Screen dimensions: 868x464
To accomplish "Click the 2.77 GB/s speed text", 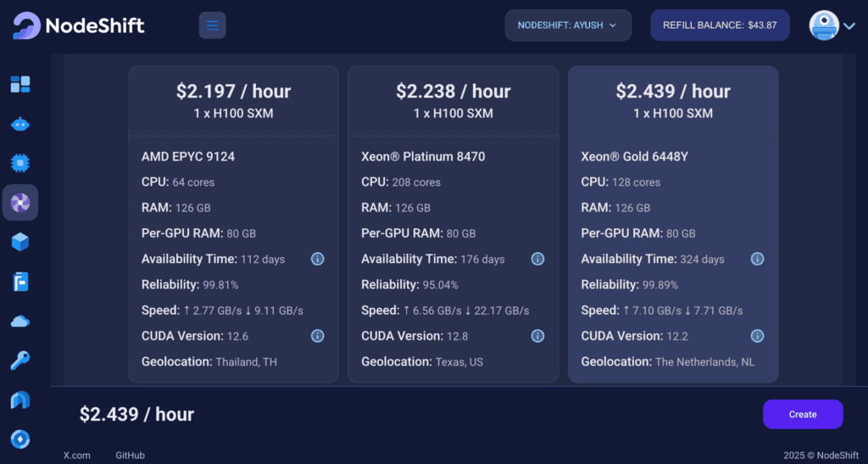I will (217, 310).
